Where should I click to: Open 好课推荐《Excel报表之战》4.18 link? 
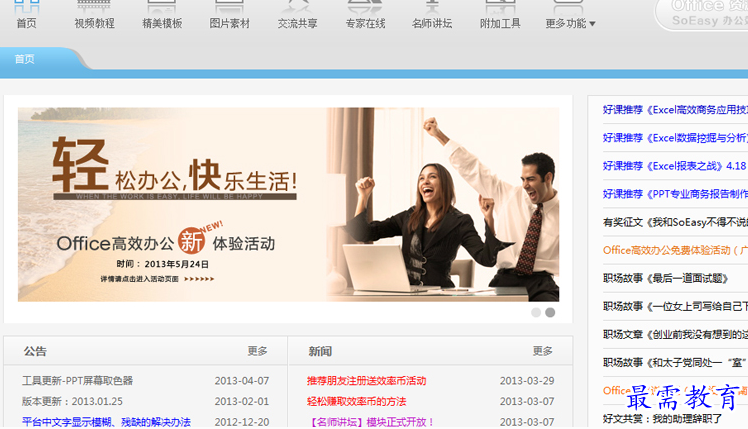point(674,166)
